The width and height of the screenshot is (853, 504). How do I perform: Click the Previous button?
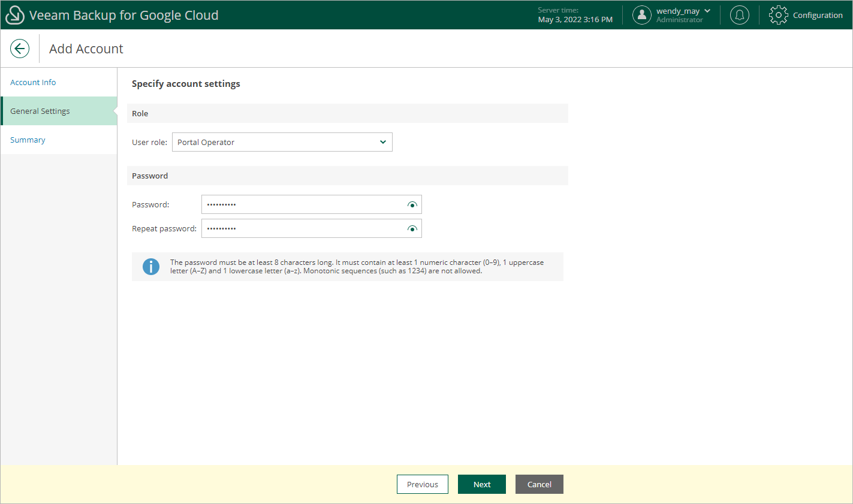(423, 484)
